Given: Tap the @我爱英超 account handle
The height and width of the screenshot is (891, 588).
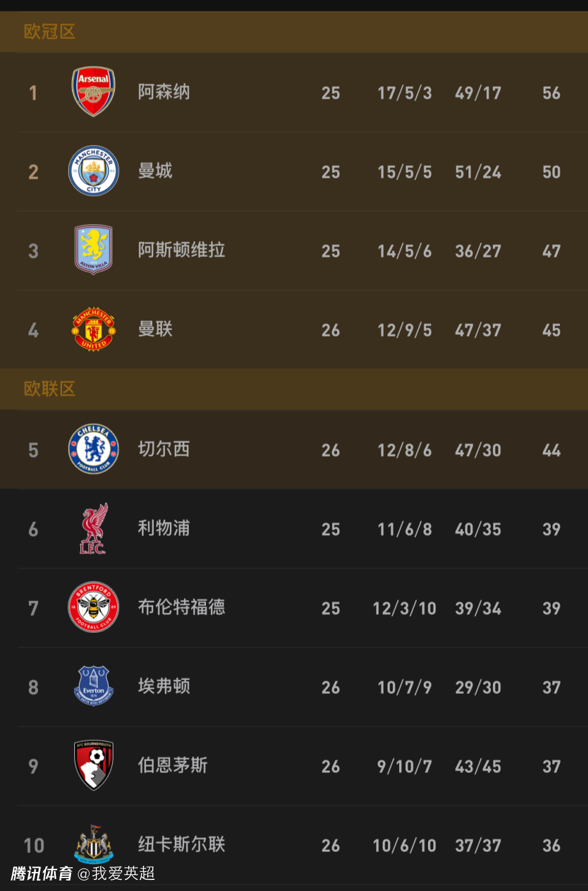Looking at the screenshot, I should (x=116, y=873).
